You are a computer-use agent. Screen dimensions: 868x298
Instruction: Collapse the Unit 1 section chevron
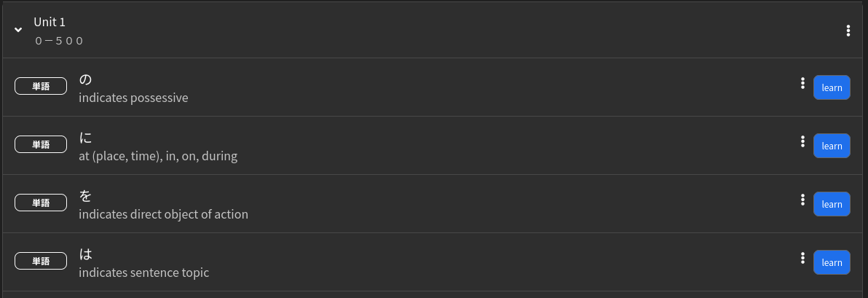coord(19,30)
